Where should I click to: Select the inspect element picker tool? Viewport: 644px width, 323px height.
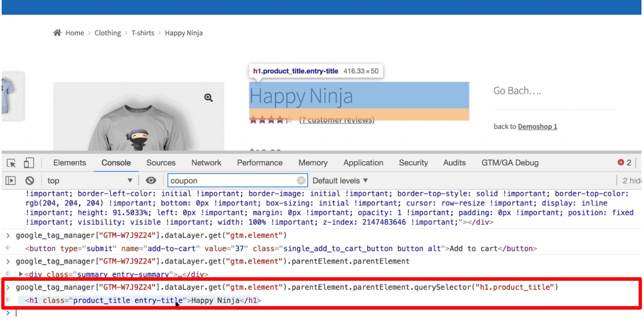tap(10, 163)
